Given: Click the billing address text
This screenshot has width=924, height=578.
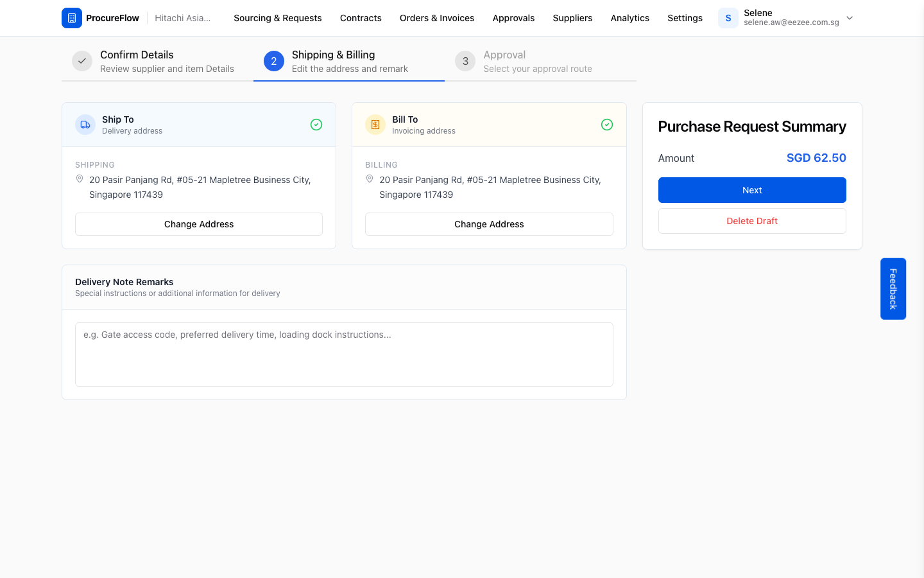Looking at the screenshot, I should 490,187.
